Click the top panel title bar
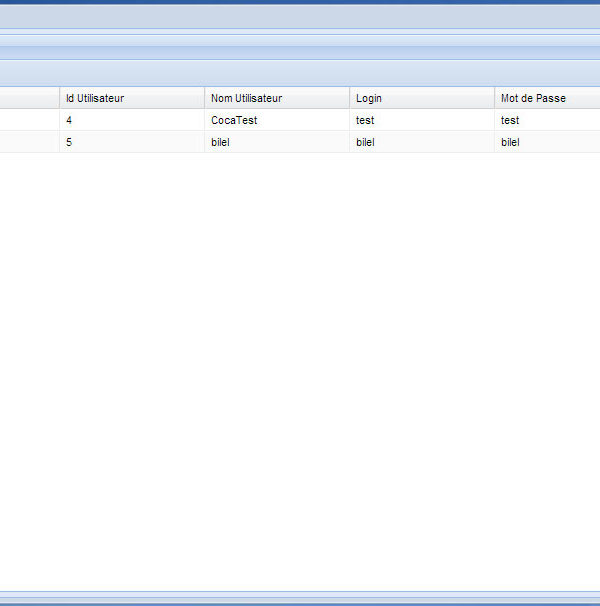 pos(300,16)
